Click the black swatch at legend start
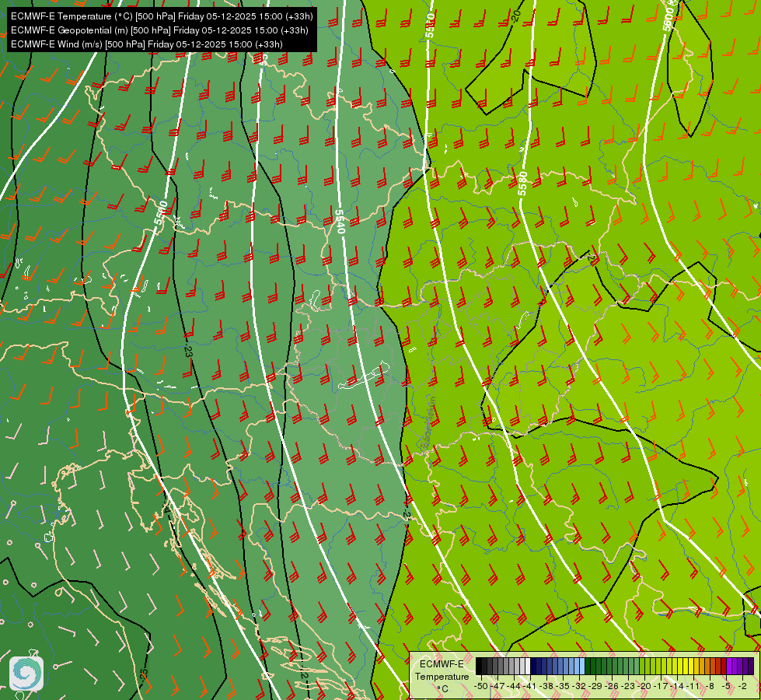761x700 pixels. tap(479, 666)
